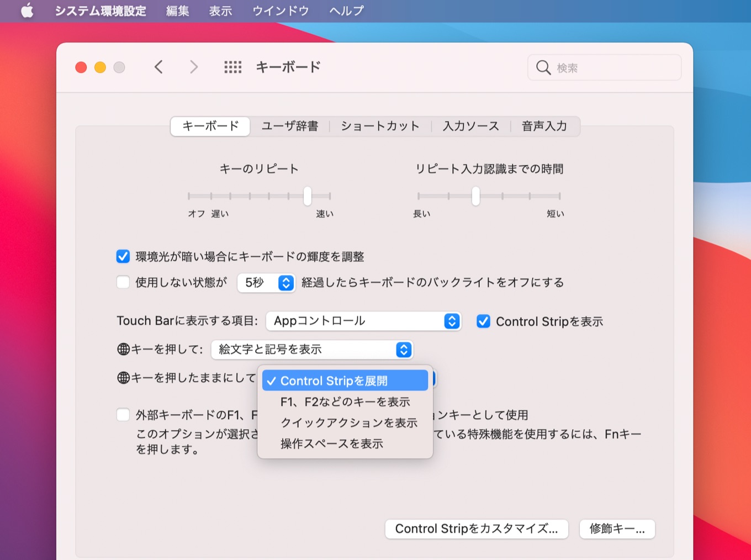This screenshot has height=560, width=751.
Task: Click the リピート入力認識までの時間 slider handle
Action: (475, 196)
